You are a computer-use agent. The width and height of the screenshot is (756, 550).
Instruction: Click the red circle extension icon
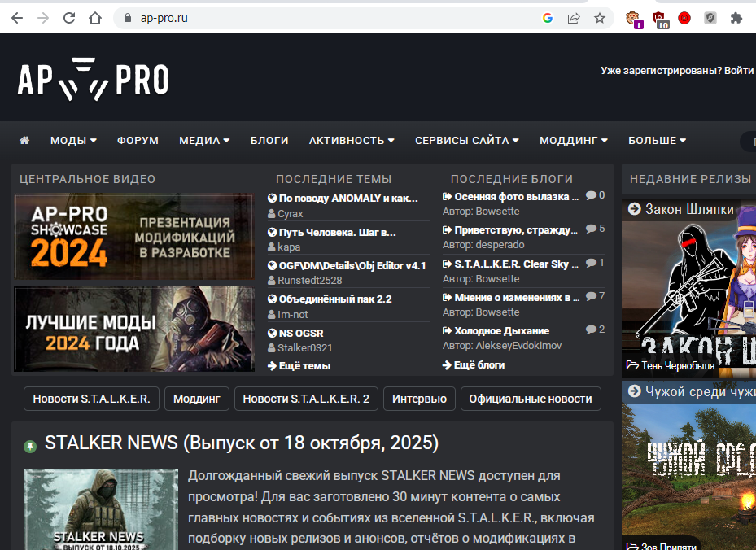(x=684, y=19)
